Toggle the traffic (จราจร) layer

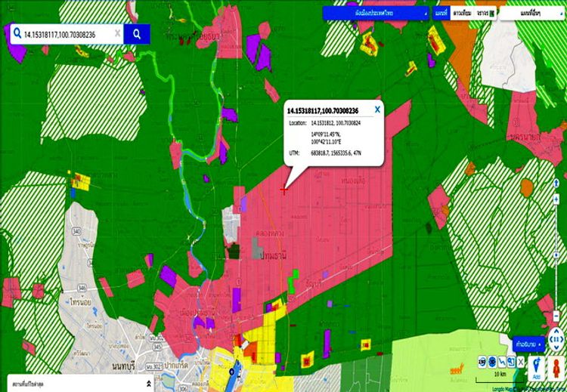(481, 13)
